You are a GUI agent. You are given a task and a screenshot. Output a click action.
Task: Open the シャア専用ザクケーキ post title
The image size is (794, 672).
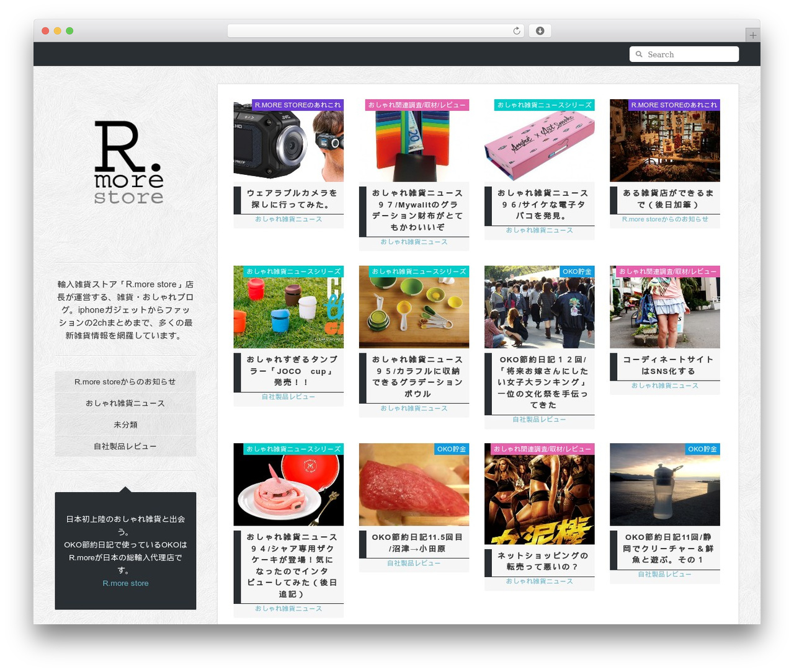coord(292,565)
